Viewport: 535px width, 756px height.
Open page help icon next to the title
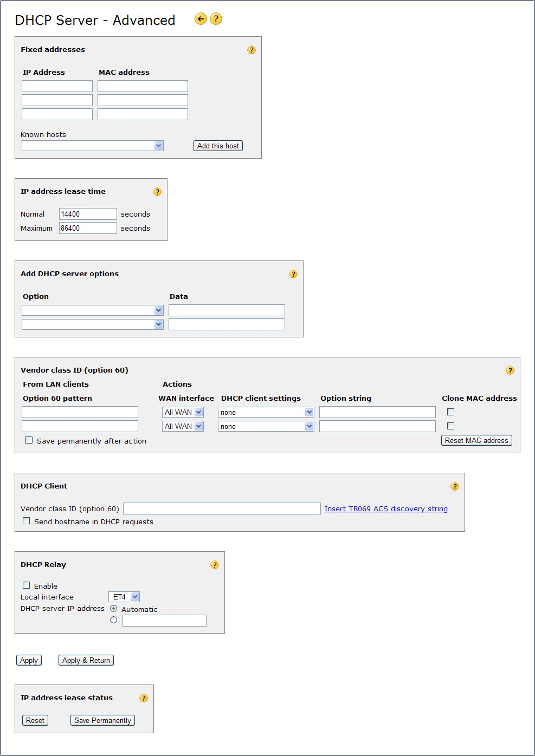(x=216, y=19)
